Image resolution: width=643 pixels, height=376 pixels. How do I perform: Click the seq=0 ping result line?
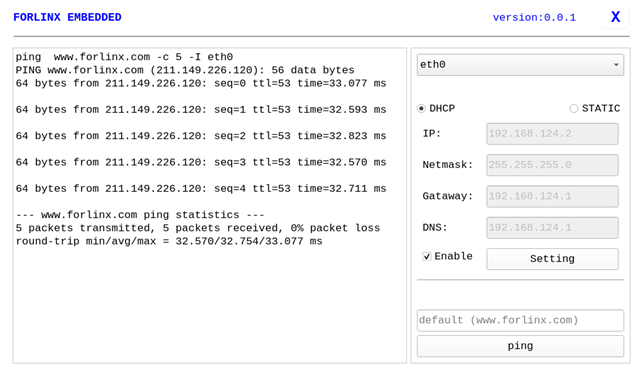click(x=201, y=83)
